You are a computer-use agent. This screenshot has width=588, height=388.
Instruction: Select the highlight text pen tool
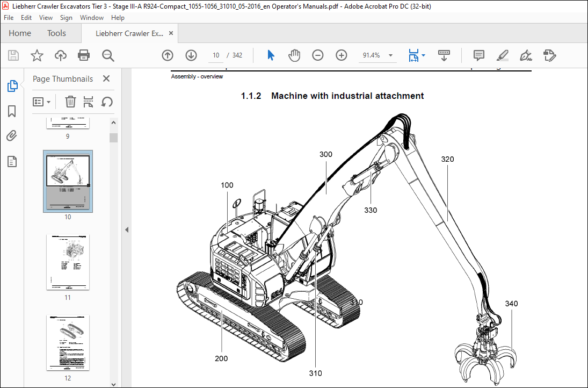(503, 55)
